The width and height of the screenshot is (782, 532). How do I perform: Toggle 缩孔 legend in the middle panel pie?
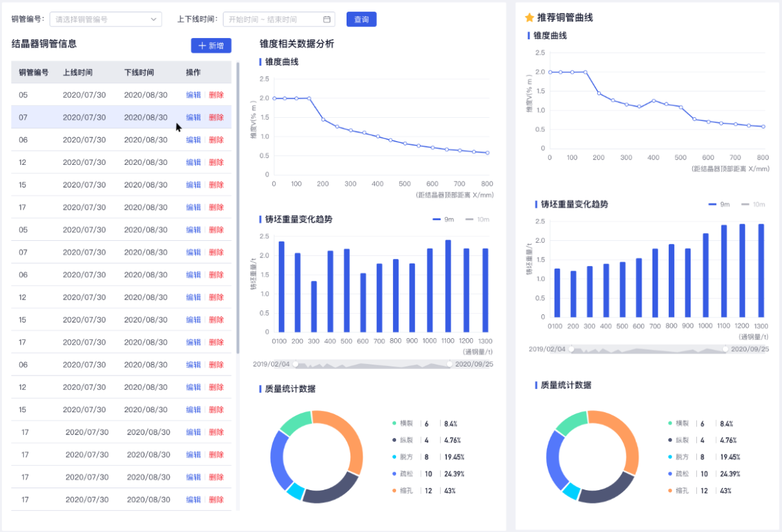pos(402,491)
